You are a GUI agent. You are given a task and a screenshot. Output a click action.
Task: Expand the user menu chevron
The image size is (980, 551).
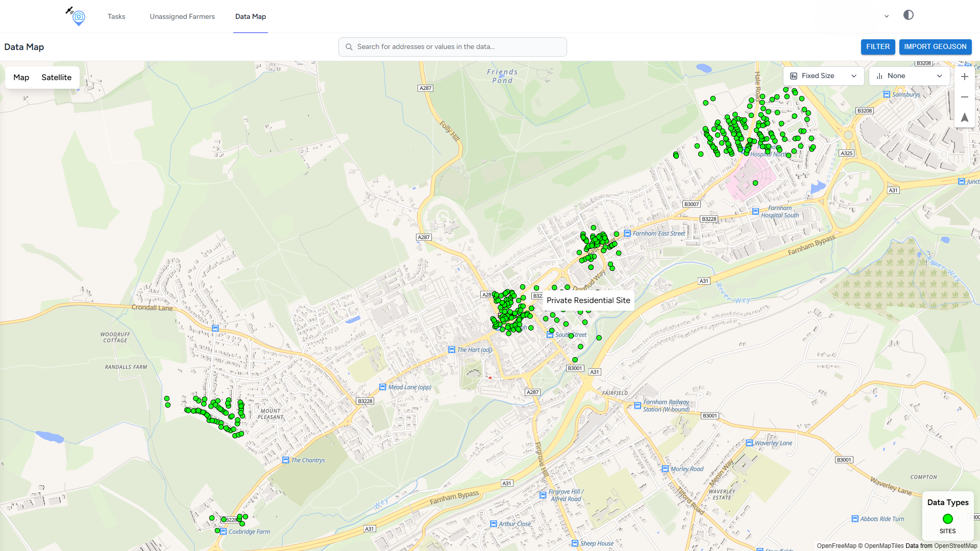[x=887, y=16]
